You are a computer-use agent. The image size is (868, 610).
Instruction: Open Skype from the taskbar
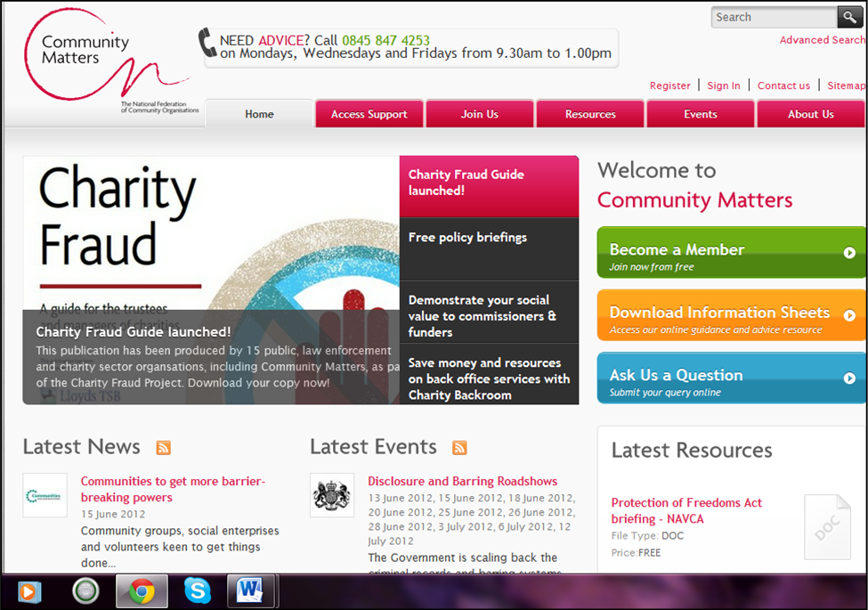click(197, 590)
